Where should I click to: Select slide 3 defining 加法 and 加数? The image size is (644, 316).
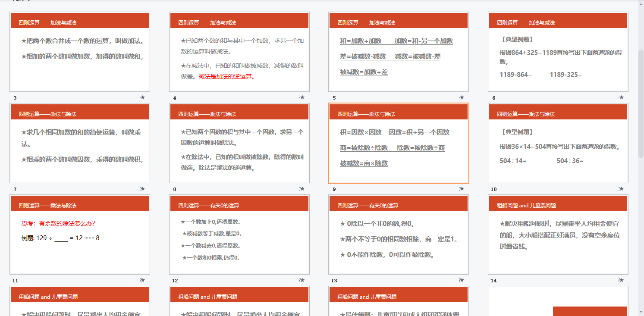80,52
